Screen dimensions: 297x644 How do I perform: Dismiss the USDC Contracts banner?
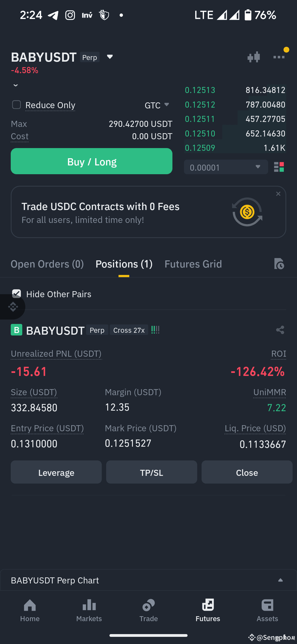click(278, 194)
